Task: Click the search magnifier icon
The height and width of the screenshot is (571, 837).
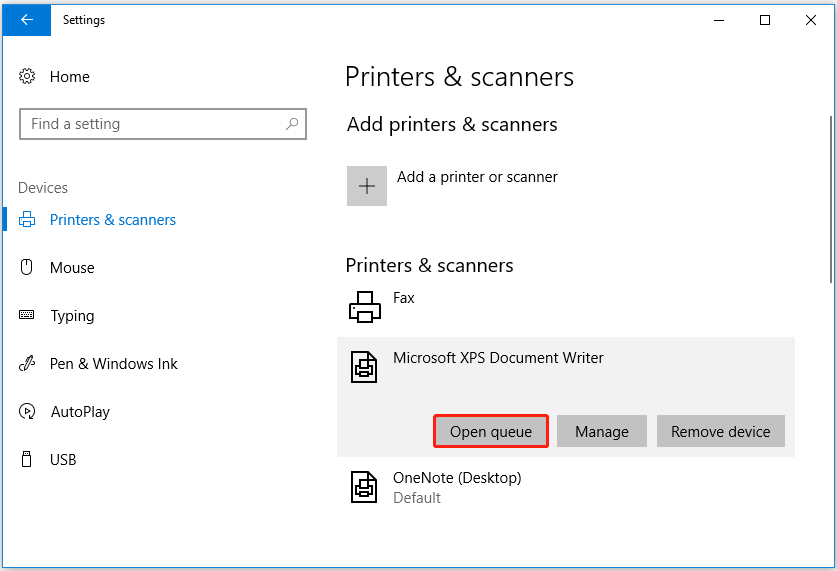Action: pos(292,124)
